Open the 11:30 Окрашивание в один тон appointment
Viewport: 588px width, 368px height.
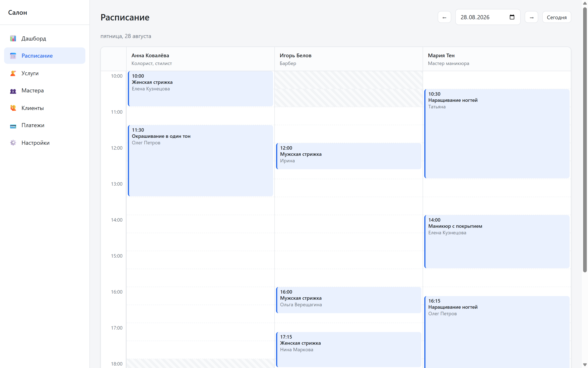pyautogui.click(x=200, y=161)
